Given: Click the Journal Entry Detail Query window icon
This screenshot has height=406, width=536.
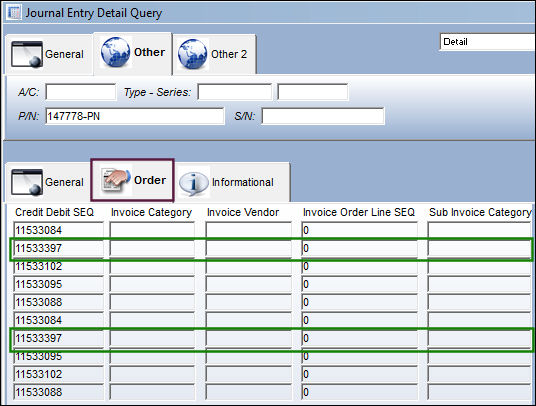Looking at the screenshot, I should click(x=14, y=13).
